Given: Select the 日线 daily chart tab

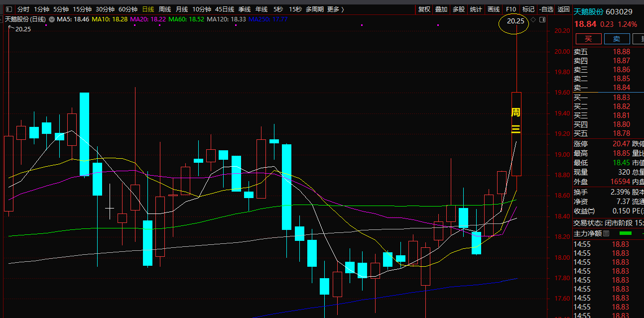Looking at the screenshot, I should tap(148, 9).
